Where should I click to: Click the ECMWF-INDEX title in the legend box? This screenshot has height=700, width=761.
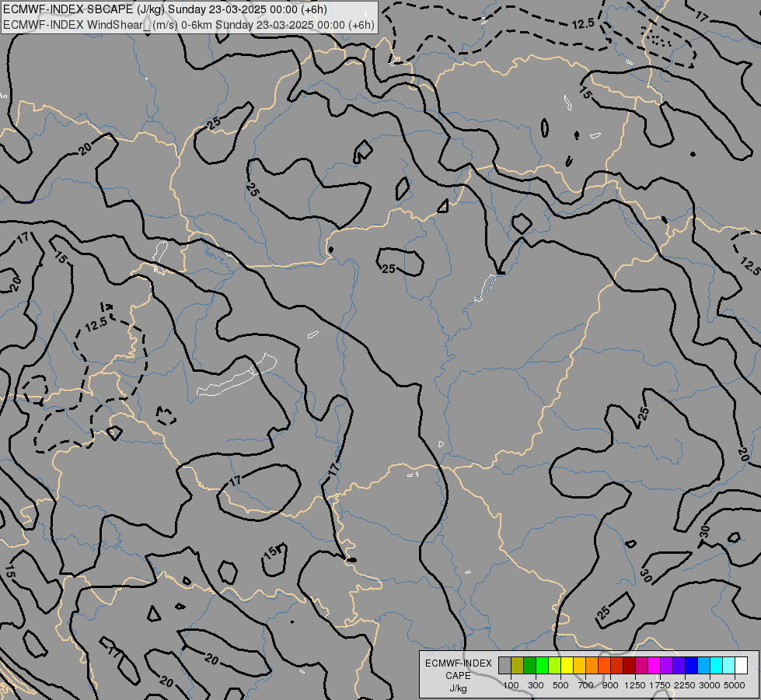(458, 663)
